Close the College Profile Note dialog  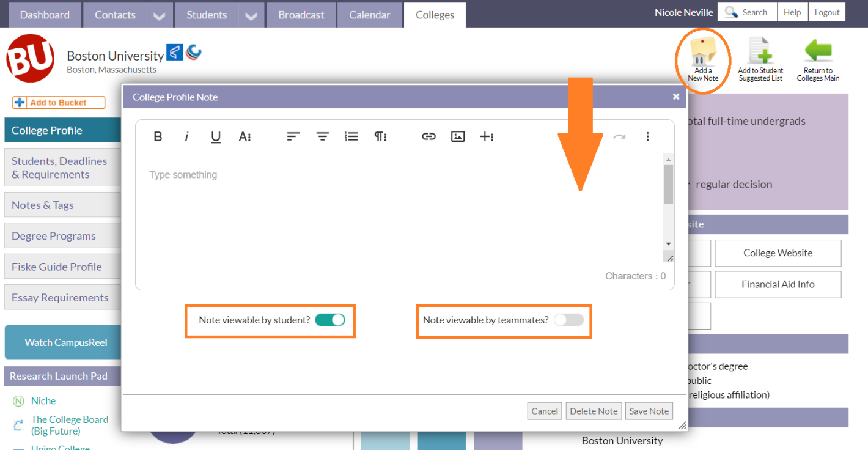point(676,97)
